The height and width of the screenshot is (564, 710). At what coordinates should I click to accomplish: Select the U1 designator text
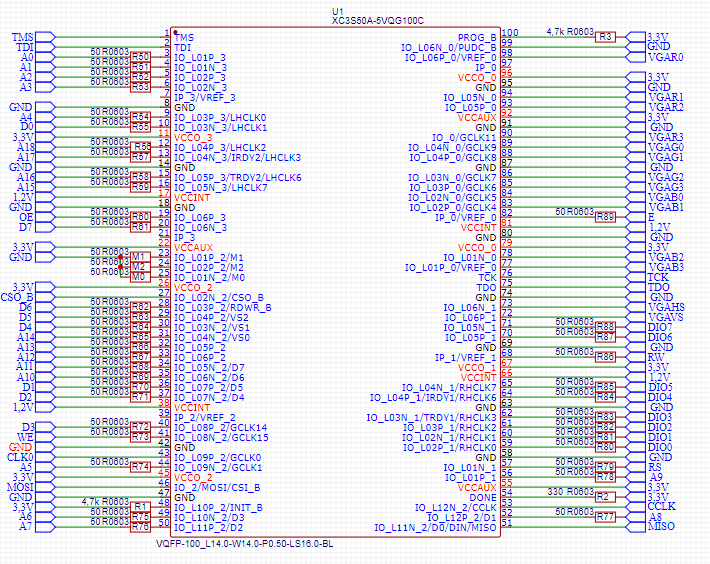pos(338,12)
